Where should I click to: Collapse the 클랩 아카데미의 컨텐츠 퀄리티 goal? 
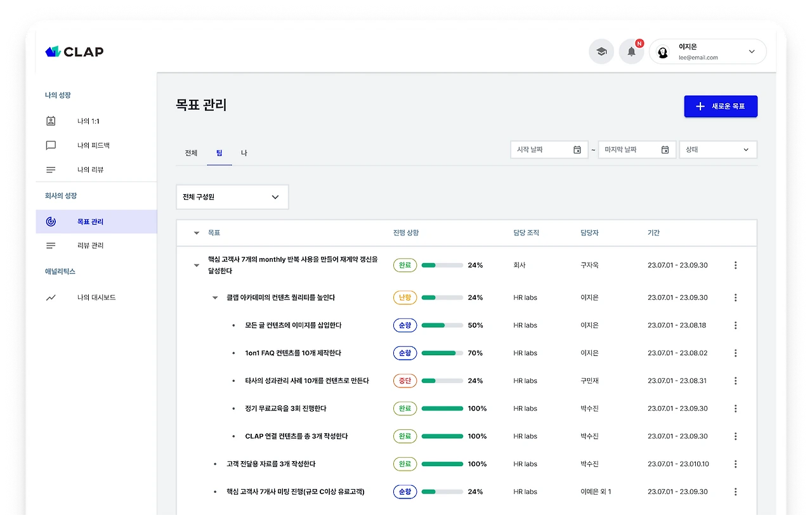(215, 298)
